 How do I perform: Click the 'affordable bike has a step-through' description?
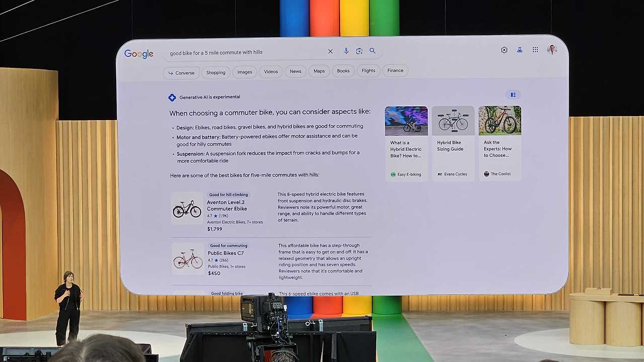[323, 261]
